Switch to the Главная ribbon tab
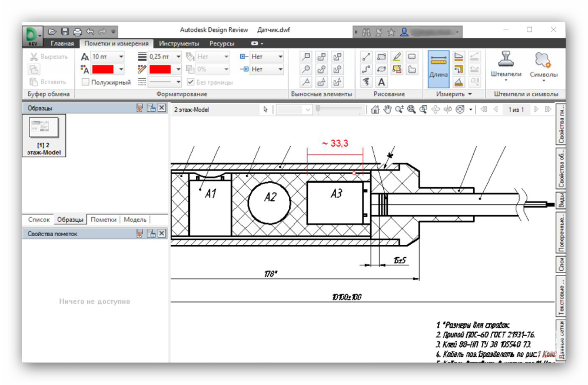 [62, 44]
